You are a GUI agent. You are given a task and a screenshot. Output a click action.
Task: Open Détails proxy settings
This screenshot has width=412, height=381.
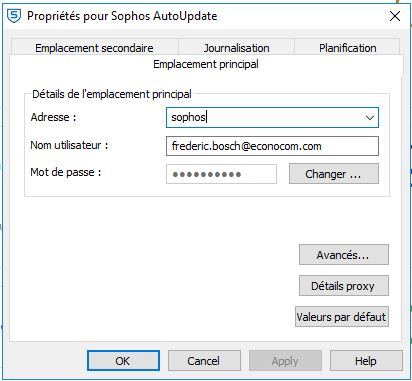click(x=344, y=286)
